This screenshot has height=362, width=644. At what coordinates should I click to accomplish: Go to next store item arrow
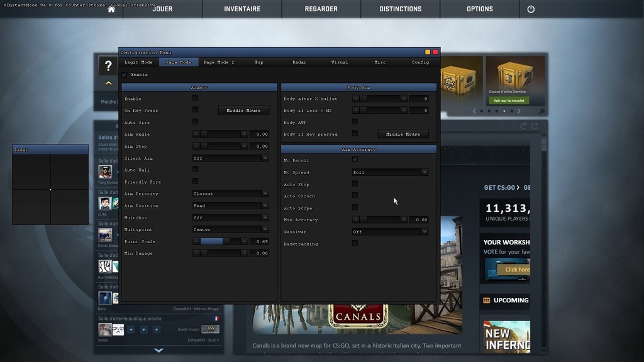coord(519,111)
